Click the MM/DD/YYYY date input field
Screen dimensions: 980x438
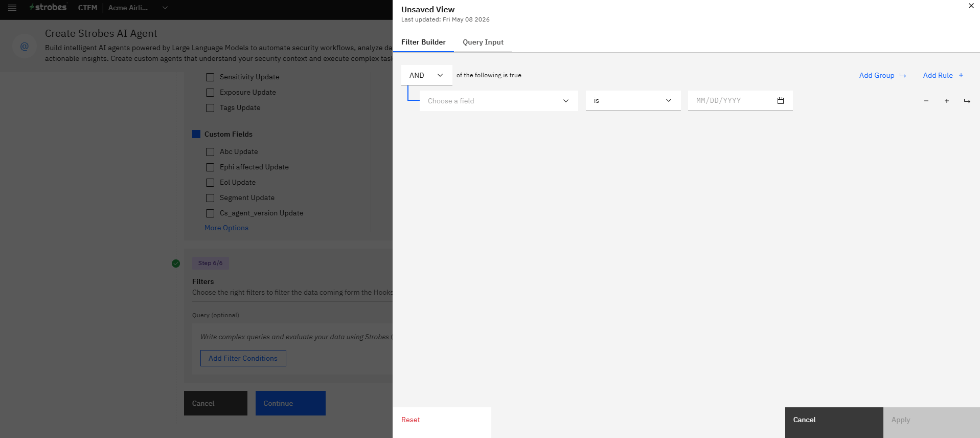pyautogui.click(x=740, y=101)
